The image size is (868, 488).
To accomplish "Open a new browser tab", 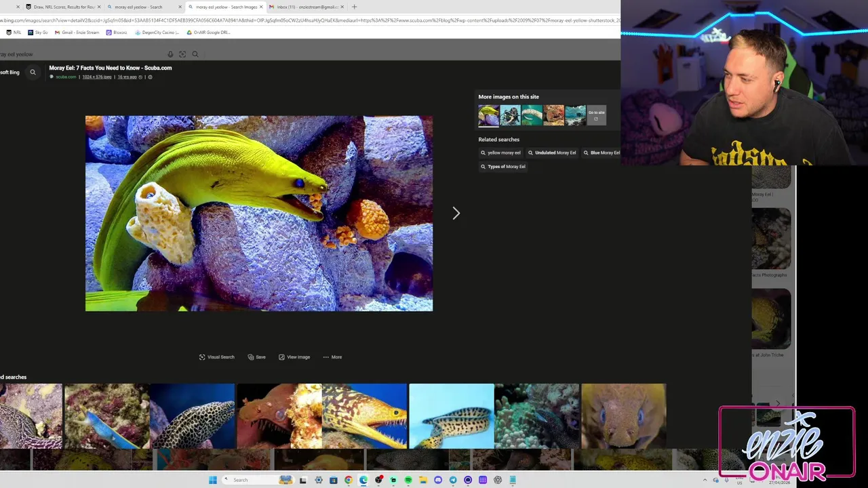I will click(x=354, y=7).
